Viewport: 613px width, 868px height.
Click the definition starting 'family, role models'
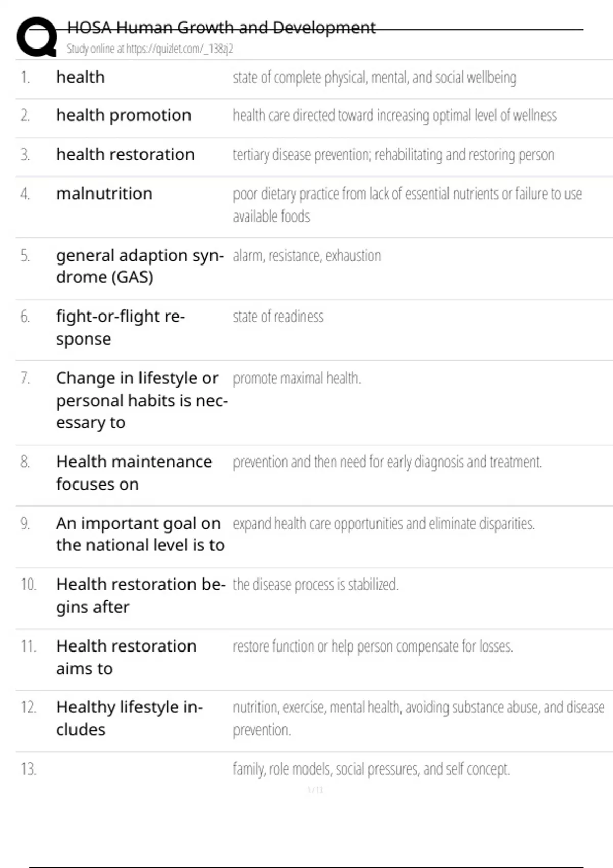[371, 769]
